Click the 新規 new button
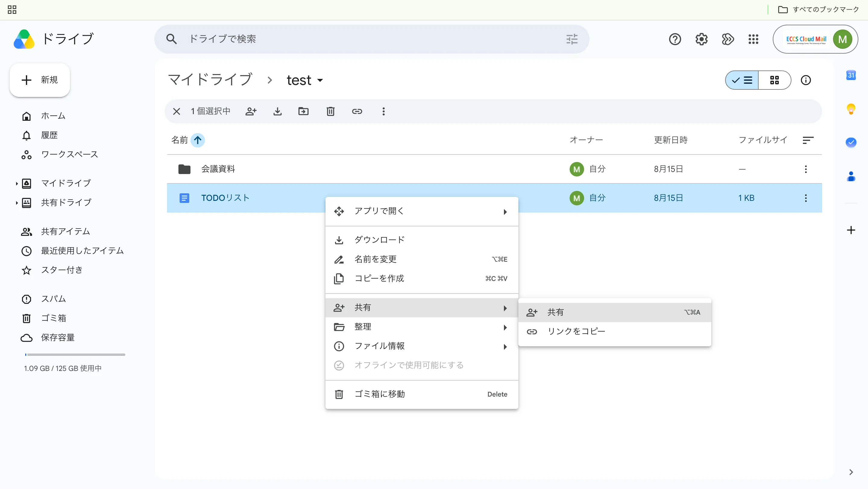This screenshot has height=489, width=868. tap(40, 80)
